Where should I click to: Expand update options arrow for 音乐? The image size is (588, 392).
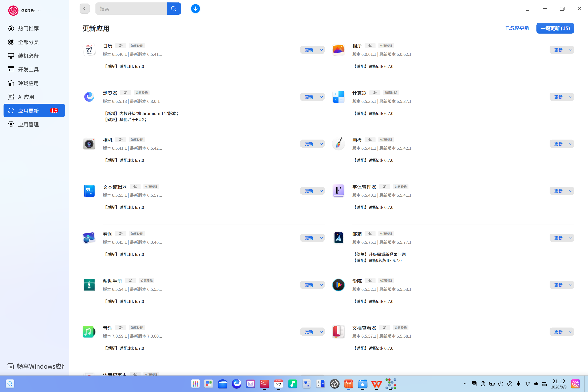321,332
